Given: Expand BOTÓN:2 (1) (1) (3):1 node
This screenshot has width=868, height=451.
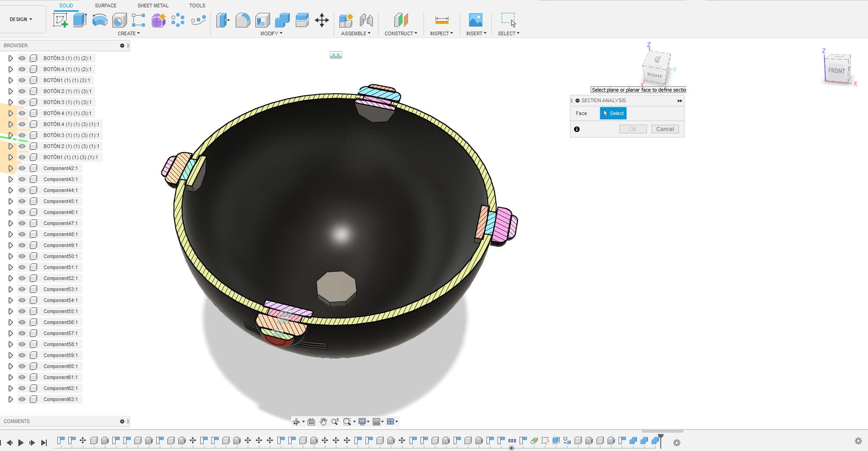Looking at the screenshot, I should coord(11,91).
